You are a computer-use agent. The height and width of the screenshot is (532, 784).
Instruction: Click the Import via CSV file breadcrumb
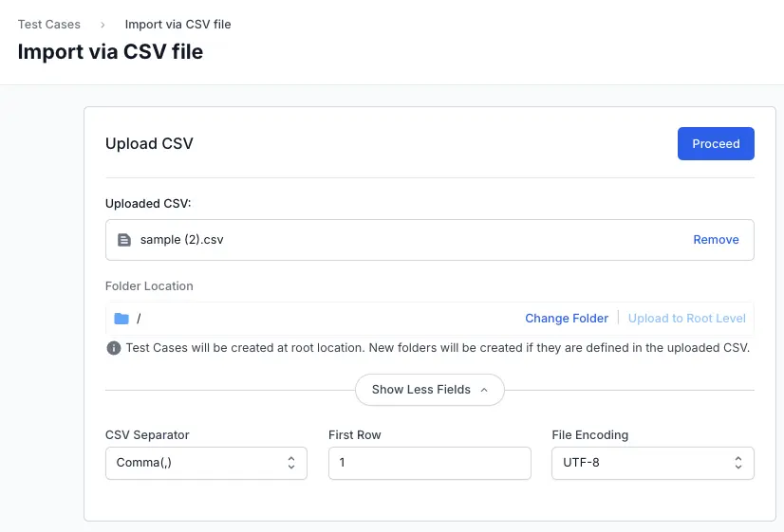point(177,25)
